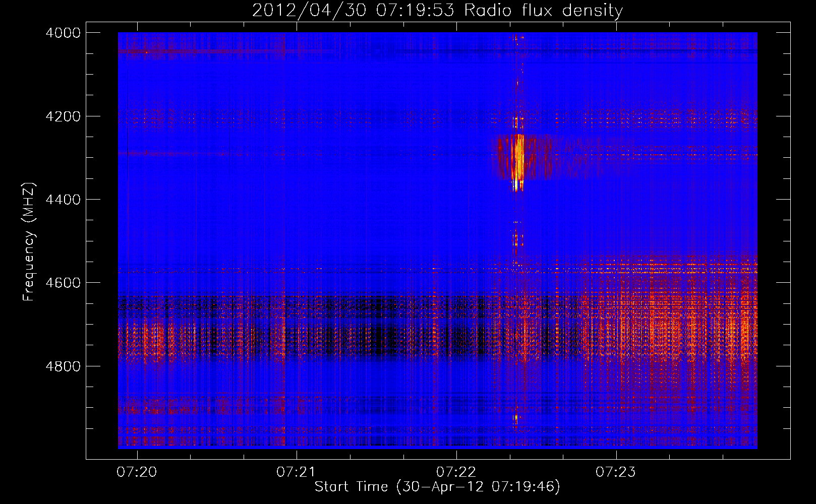Click the 07:21 time tick label
The image size is (816, 504).
[296, 472]
